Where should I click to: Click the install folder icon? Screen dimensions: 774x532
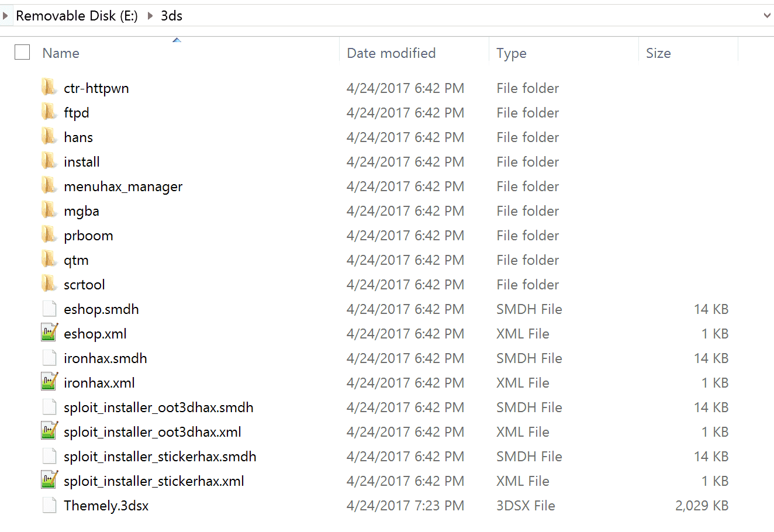click(49, 161)
